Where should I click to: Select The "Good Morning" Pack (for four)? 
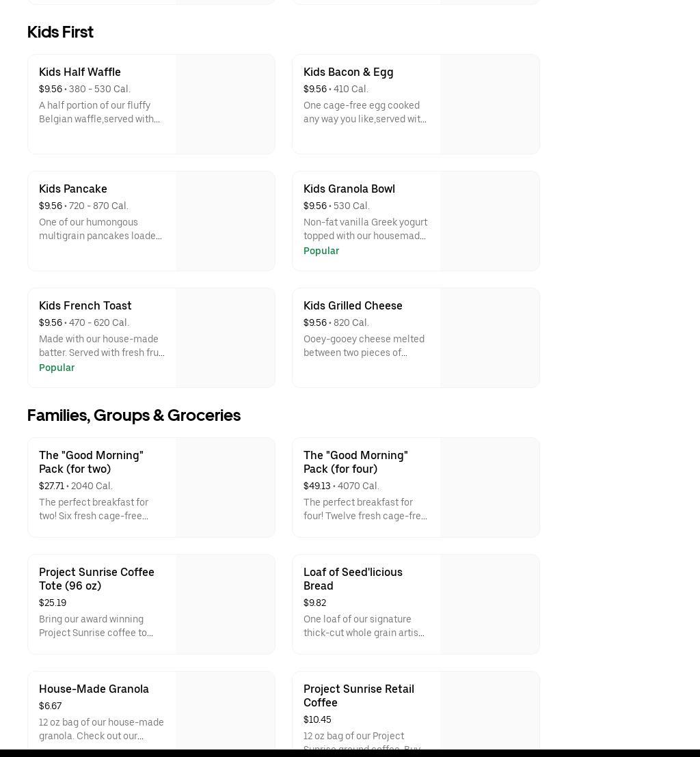[x=355, y=463]
